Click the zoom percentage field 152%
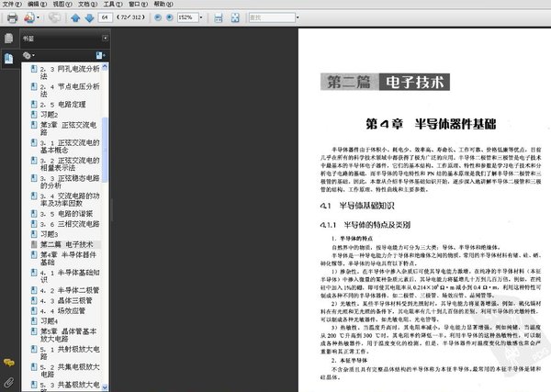551x392 pixels. click(187, 17)
